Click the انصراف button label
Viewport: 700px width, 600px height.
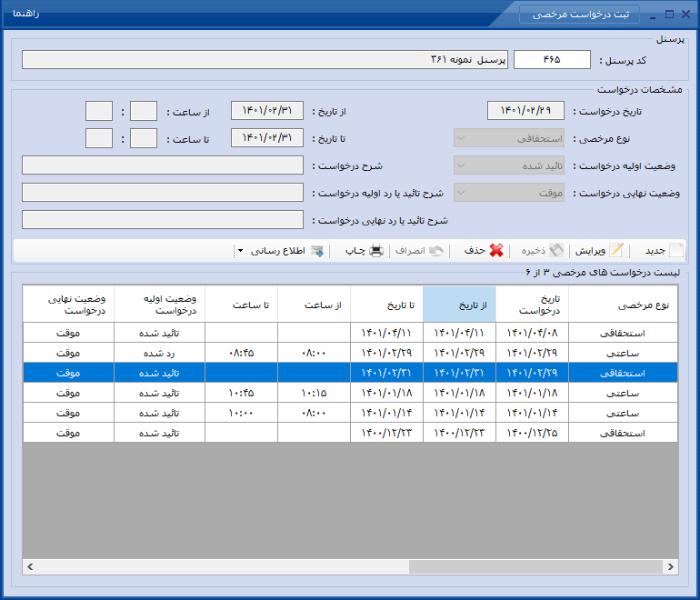point(410,251)
